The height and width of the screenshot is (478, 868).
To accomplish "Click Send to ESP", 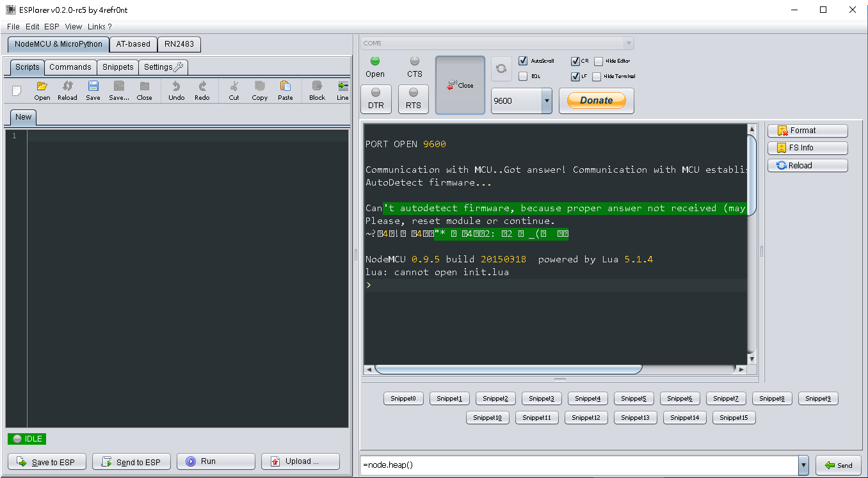I will (131, 461).
